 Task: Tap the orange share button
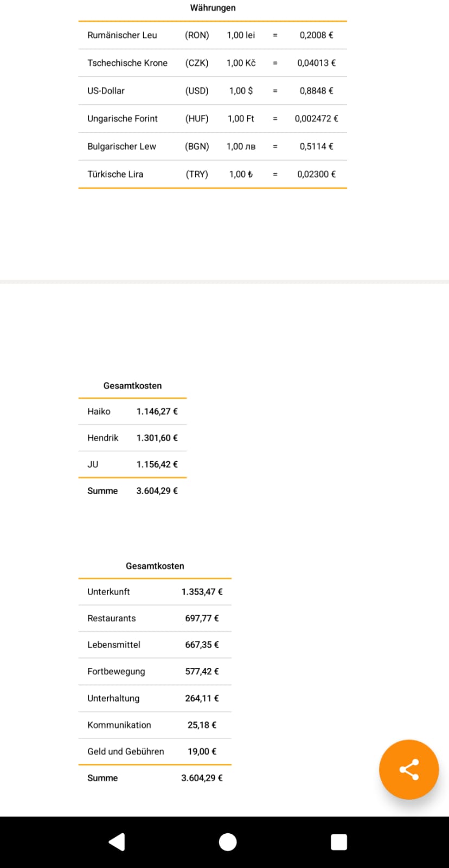pyautogui.click(x=408, y=769)
